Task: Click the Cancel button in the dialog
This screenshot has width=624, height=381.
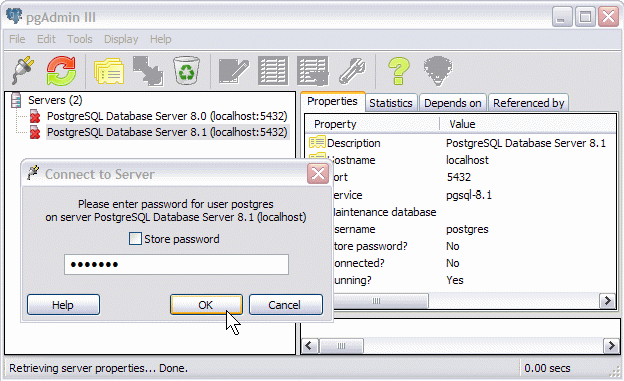Action: click(285, 305)
